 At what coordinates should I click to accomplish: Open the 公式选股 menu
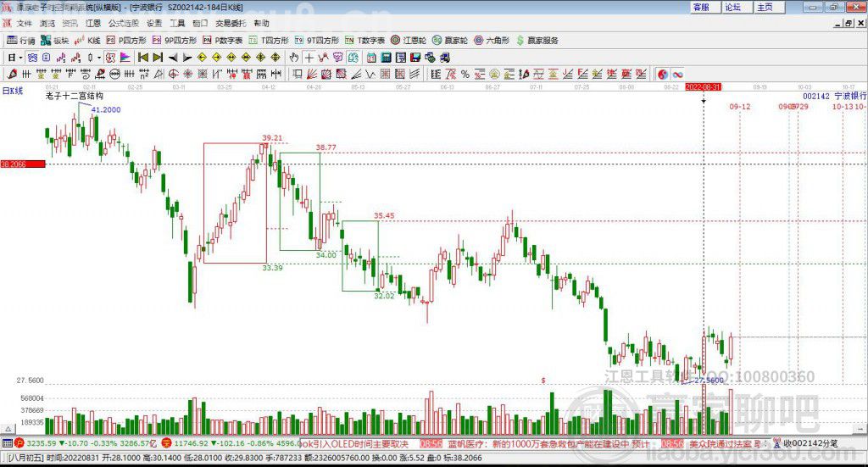[x=124, y=23]
